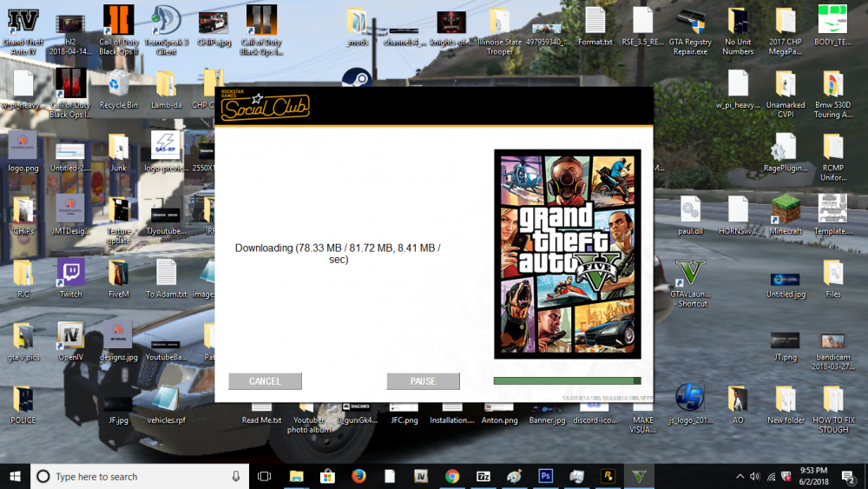Open 7-Zip from the taskbar

(483, 476)
